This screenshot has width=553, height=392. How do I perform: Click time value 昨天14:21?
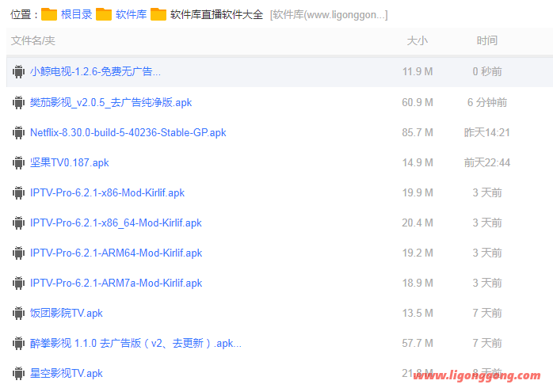tap(487, 132)
